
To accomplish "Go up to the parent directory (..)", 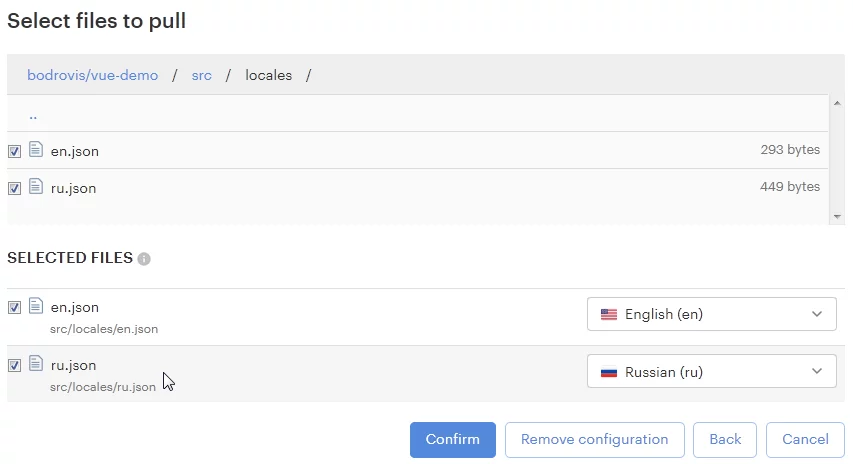I will pos(33,115).
